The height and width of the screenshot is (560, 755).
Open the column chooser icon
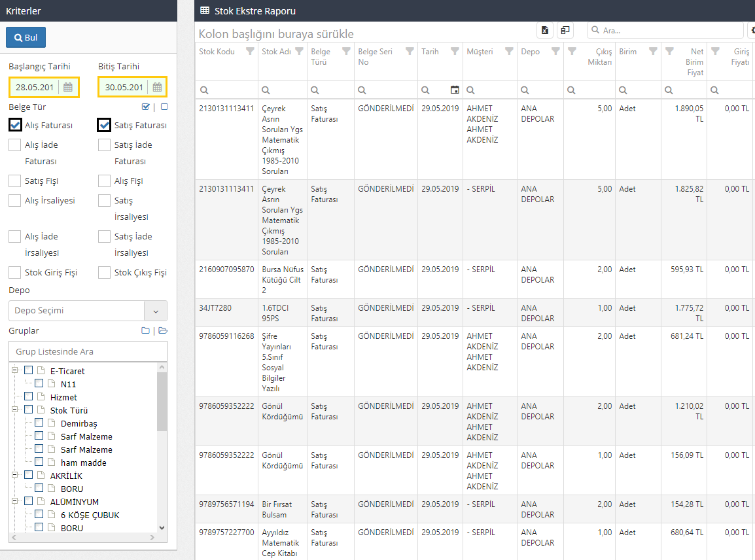pos(565,30)
